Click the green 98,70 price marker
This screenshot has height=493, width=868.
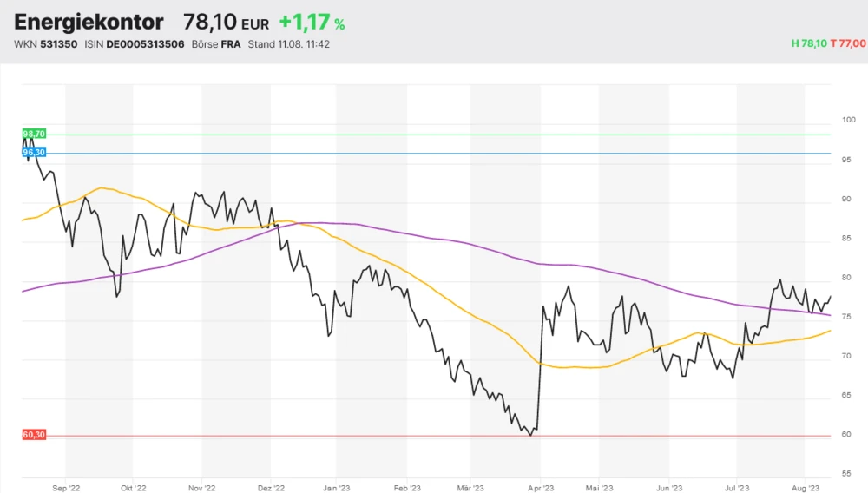[34, 134]
